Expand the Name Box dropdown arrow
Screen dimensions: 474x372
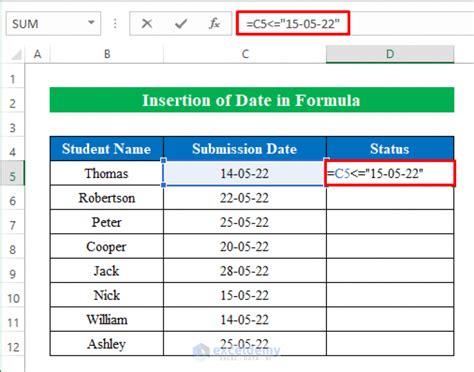[x=91, y=23]
